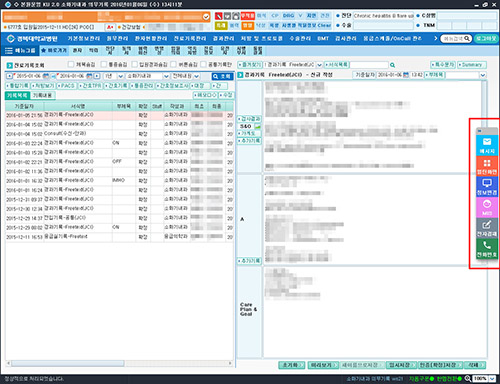
Task: Toggle the 버튼숨김 checkbox
Action: (173, 64)
